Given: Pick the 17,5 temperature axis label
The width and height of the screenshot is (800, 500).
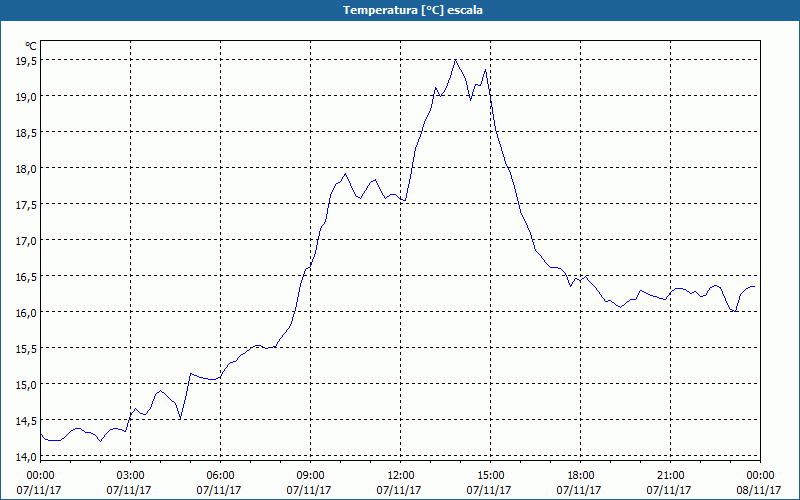Looking at the screenshot, I should (26, 204).
